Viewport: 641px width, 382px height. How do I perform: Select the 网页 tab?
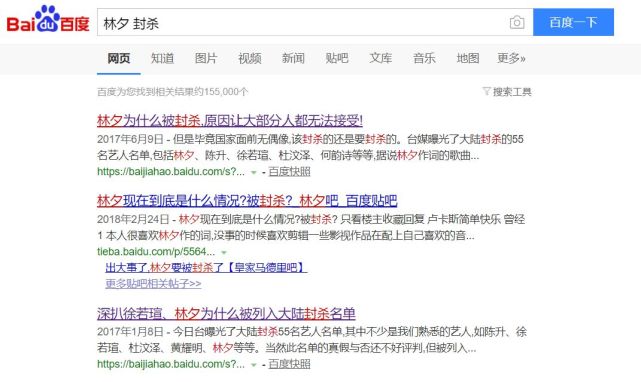tap(119, 58)
